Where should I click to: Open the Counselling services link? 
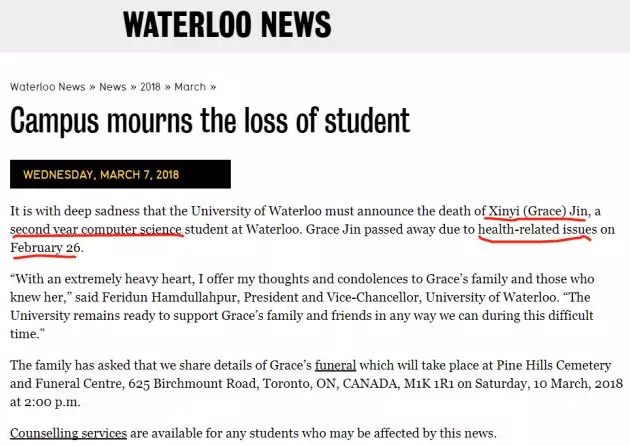click(x=68, y=433)
